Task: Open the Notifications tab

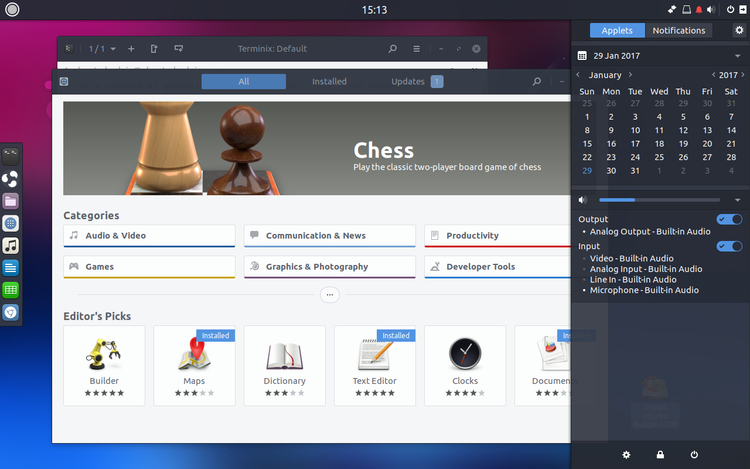Action: coord(679,30)
